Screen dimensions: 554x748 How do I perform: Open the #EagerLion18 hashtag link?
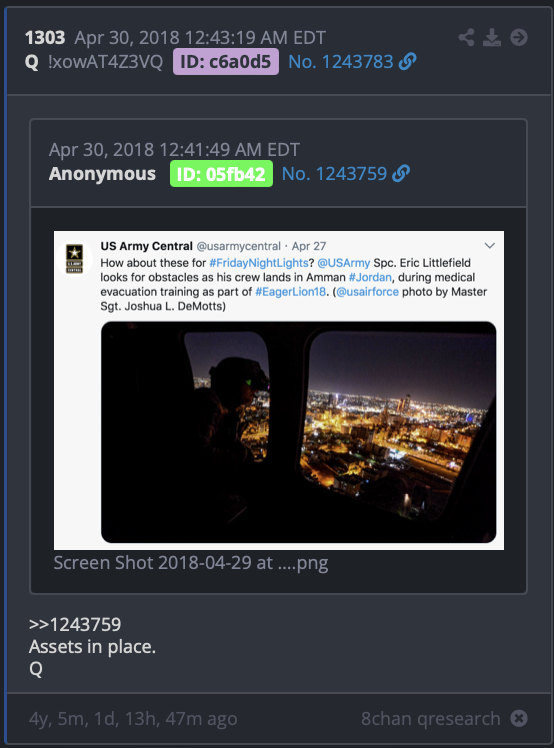tap(290, 291)
